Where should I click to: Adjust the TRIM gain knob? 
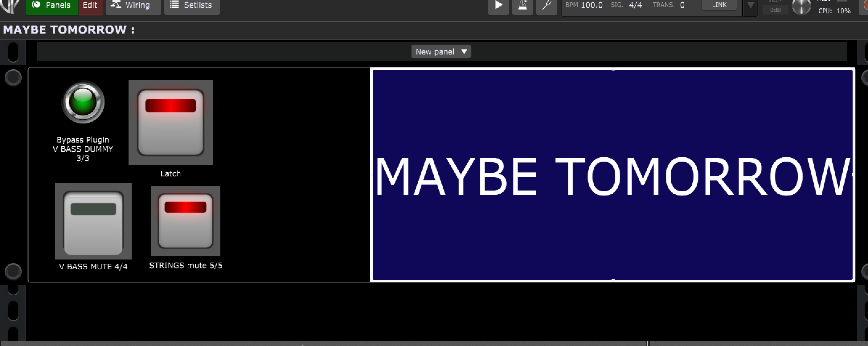pyautogui.click(x=801, y=6)
